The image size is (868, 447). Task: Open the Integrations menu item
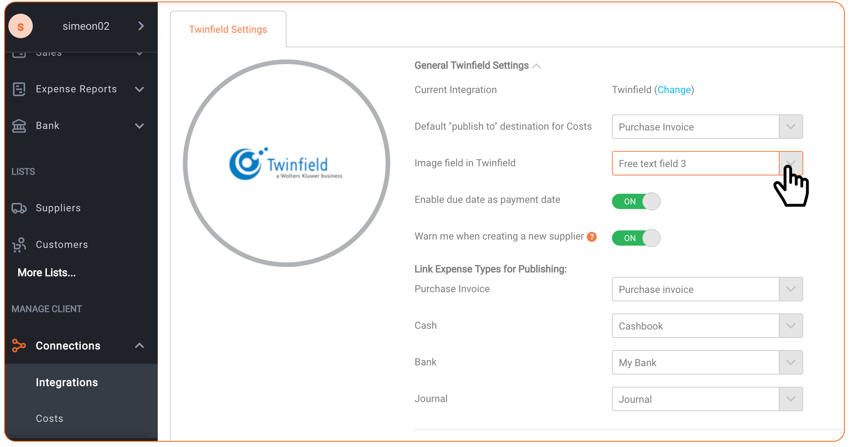(67, 381)
